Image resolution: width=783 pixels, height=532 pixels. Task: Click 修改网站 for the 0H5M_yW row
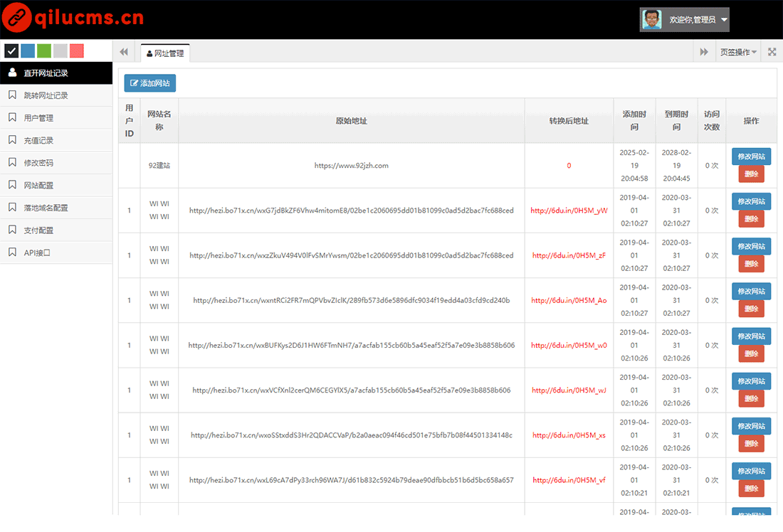coord(752,201)
